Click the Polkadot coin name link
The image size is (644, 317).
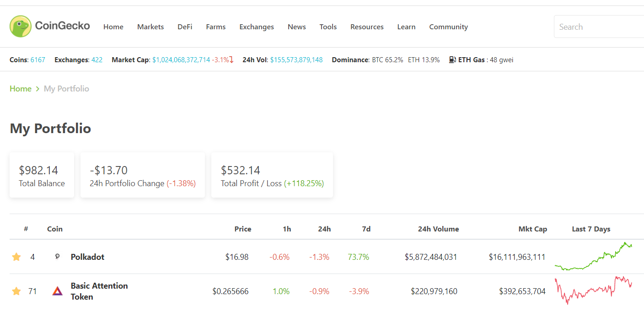pyautogui.click(x=87, y=257)
